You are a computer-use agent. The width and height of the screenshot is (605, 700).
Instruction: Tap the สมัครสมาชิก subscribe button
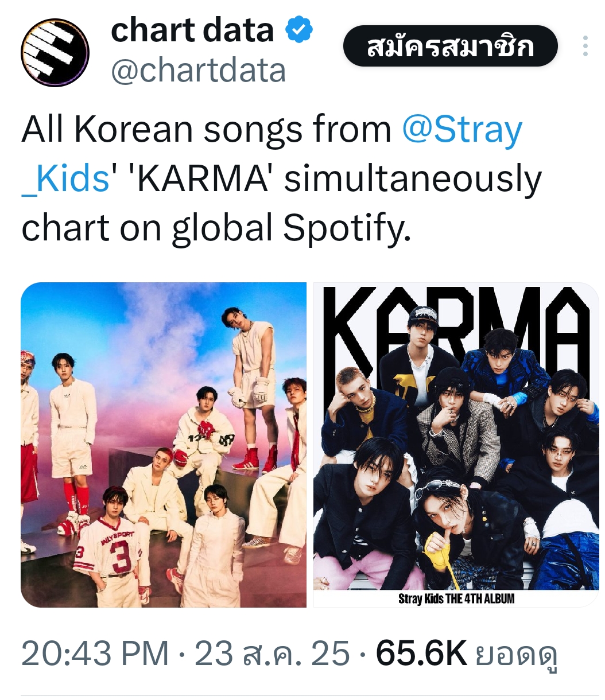[451, 46]
